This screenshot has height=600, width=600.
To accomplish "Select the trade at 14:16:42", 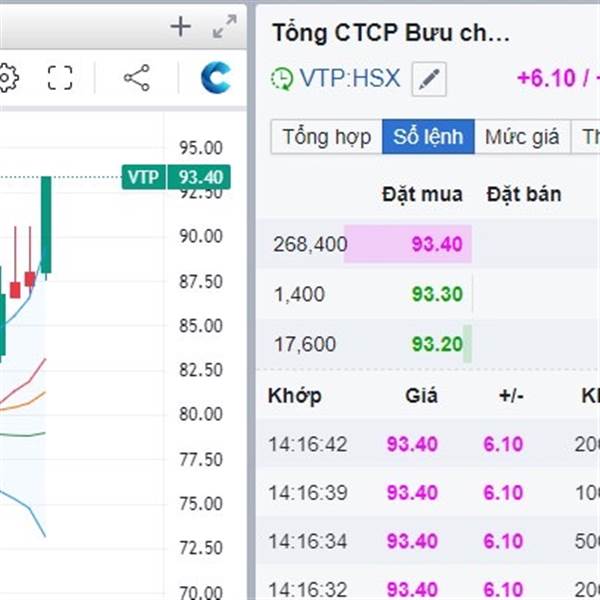I will click(428, 444).
